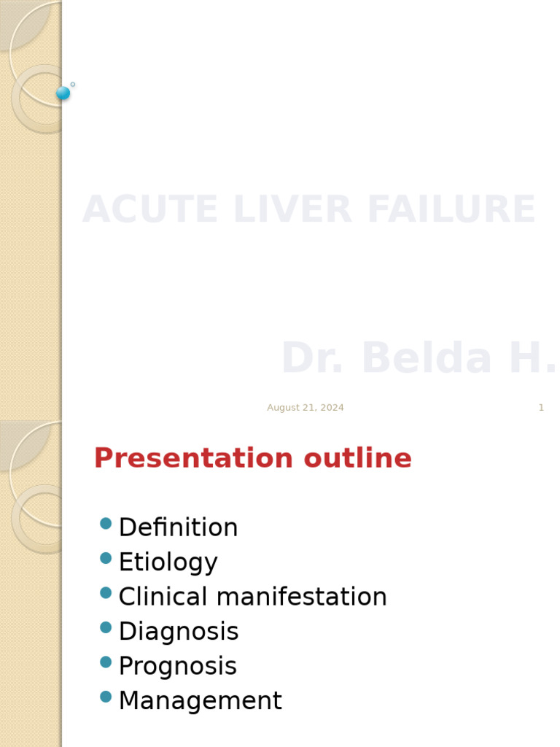Click the decorative ring left of Definition
Viewport: 560px width, 747px height.
pyautogui.click(x=17, y=517)
